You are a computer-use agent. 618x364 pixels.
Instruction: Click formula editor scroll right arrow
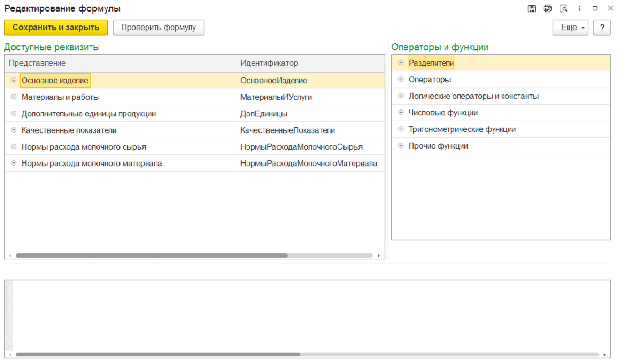tap(604, 355)
